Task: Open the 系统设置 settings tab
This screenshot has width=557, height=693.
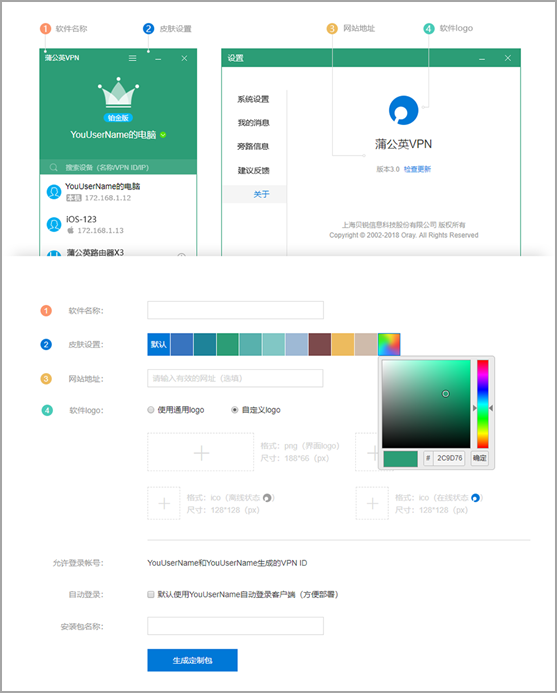Action: pyautogui.click(x=253, y=99)
